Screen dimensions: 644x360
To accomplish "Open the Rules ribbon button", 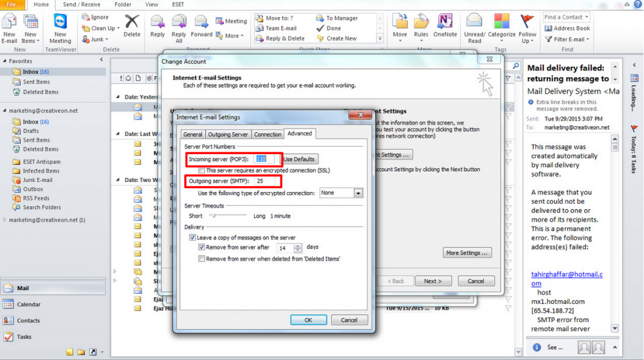I will click(421, 28).
